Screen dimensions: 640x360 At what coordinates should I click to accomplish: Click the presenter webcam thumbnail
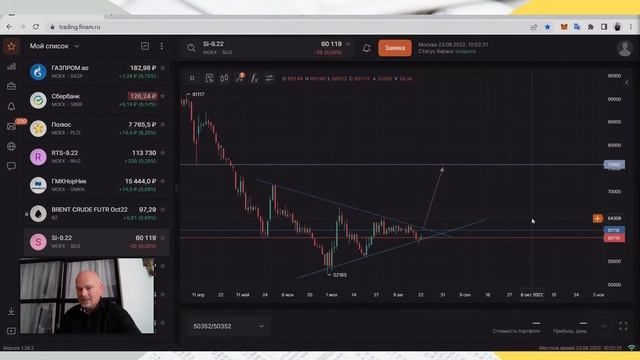coord(87,296)
